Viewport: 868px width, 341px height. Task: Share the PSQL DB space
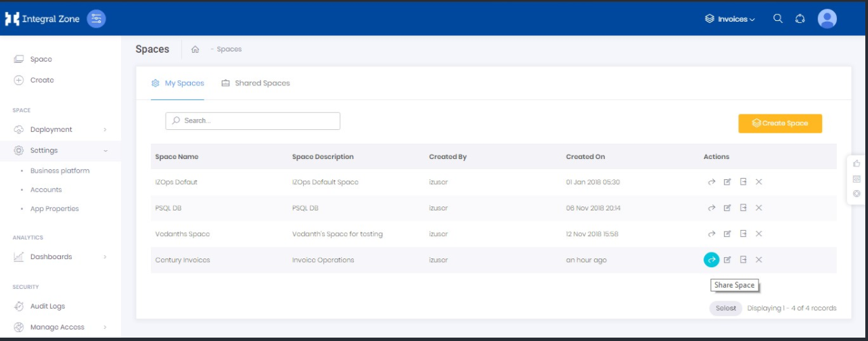pos(711,208)
